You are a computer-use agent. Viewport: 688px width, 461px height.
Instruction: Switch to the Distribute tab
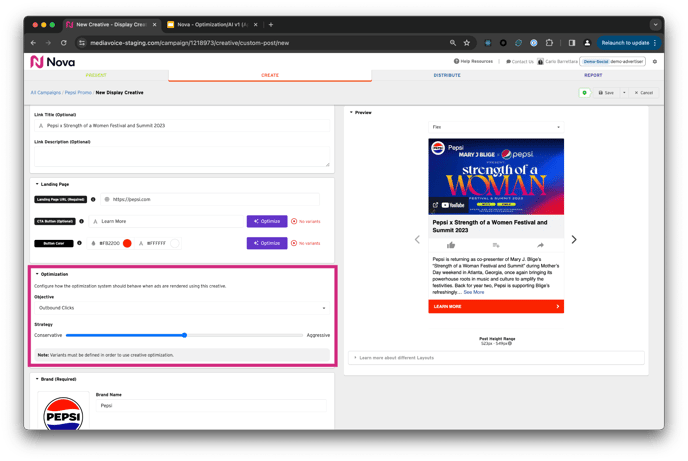[x=447, y=75]
